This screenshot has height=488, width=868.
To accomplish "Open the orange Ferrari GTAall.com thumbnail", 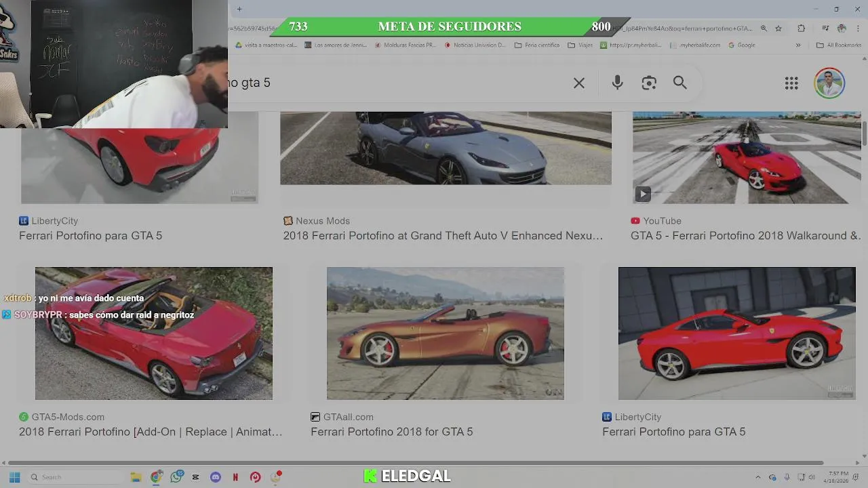I will tap(446, 333).
